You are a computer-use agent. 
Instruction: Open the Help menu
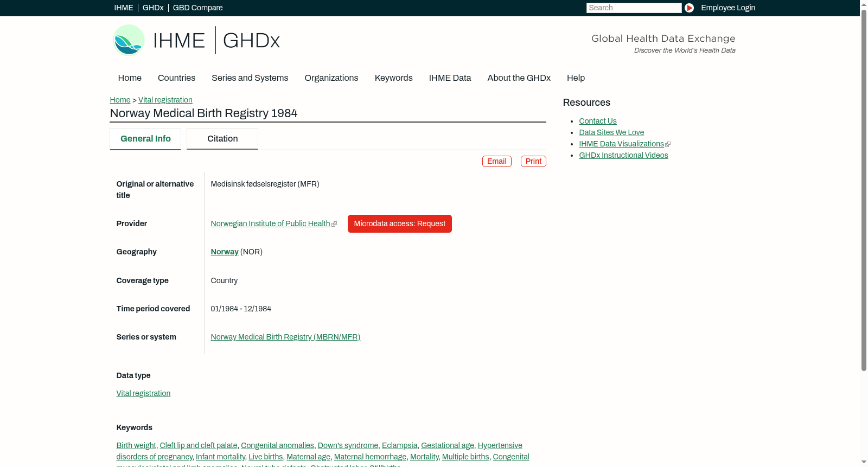tap(576, 78)
